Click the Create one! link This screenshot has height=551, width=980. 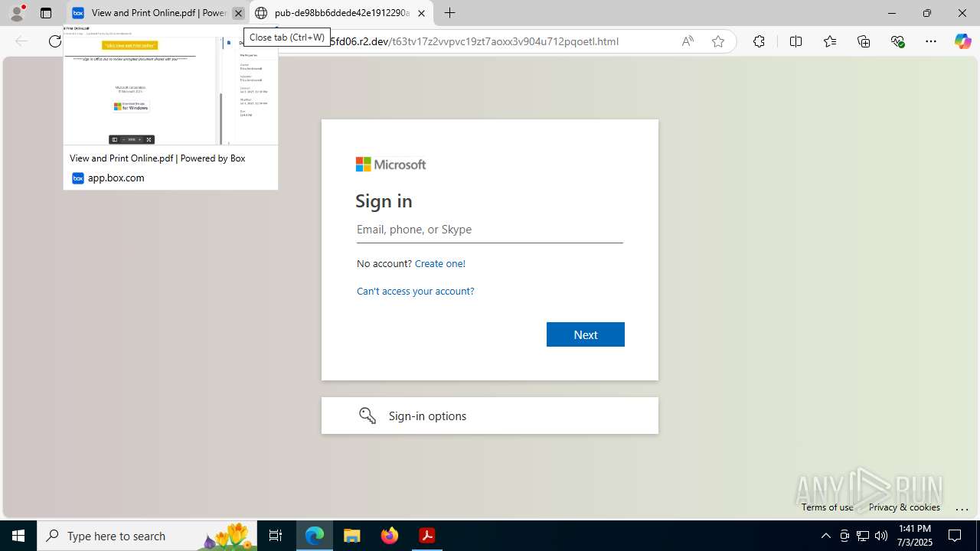[439, 263]
